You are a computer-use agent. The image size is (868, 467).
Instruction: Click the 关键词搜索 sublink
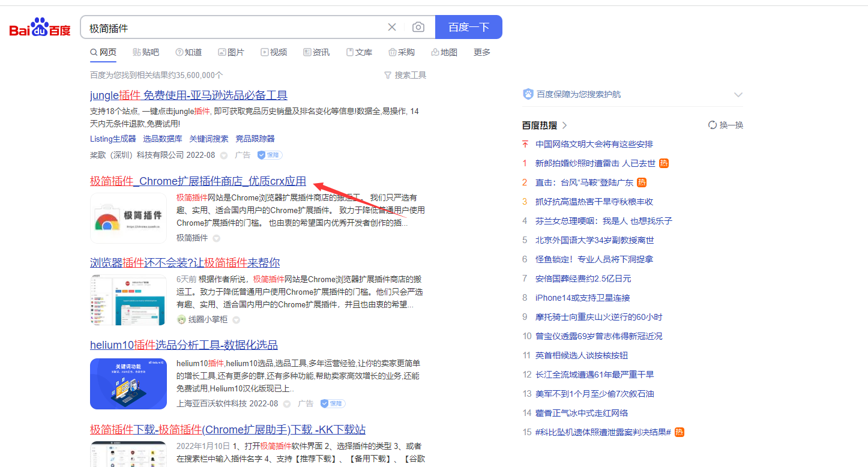click(209, 139)
